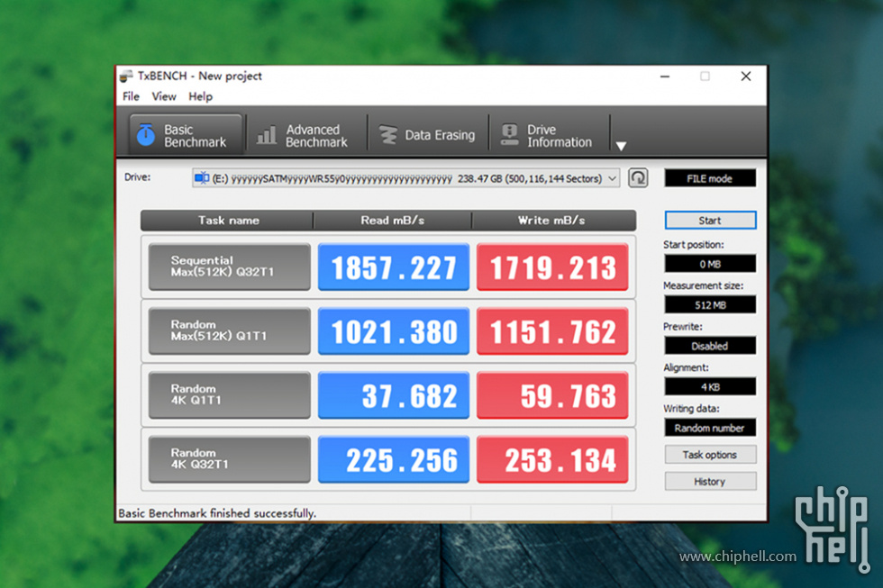Image resolution: width=883 pixels, height=588 pixels.
Task: Click the 253.134 write result
Action: coord(552,459)
